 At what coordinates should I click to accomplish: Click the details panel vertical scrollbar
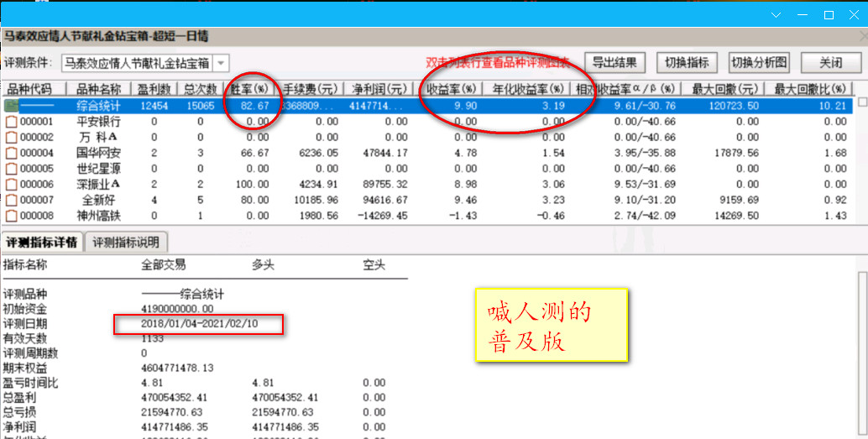click(x=862, y=354)
